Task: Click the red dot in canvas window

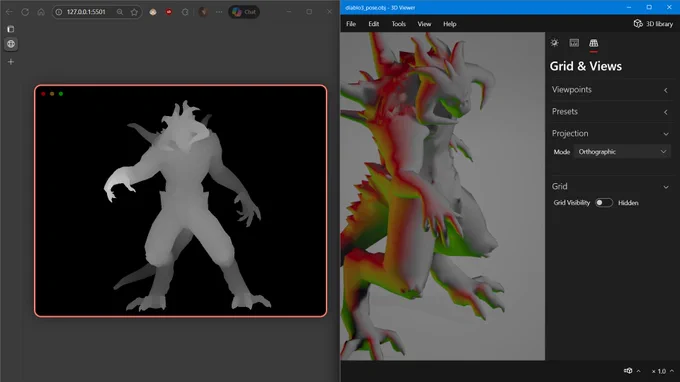Action: 43,94
